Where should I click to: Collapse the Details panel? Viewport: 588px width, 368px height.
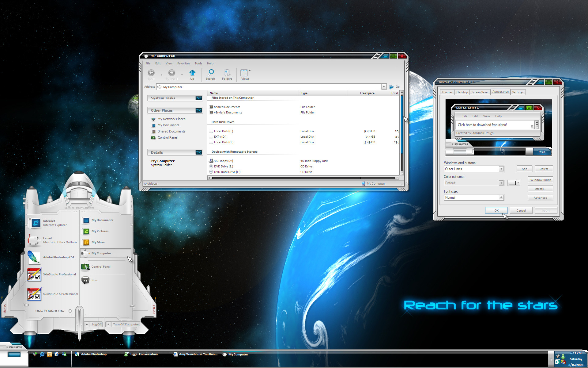[x=199, y=152]
